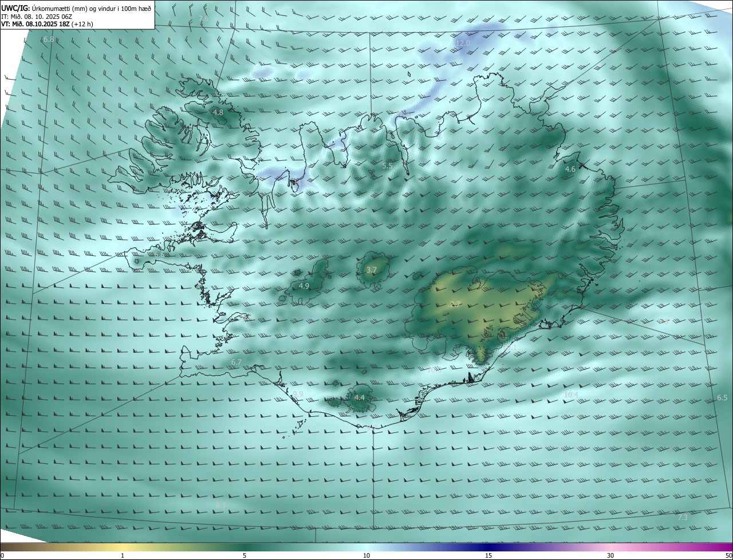Viewport: 733px width, 560px height.
Task: Click the 4.6 value label
Action: (x=570, y=169)
